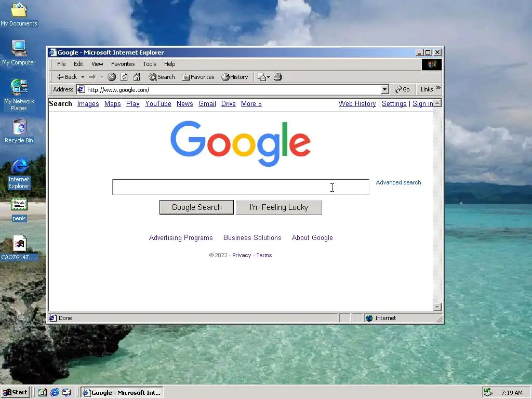532x399 pixels.
Task: Click the Business Solutions link
Action: [x=252, y=238]
